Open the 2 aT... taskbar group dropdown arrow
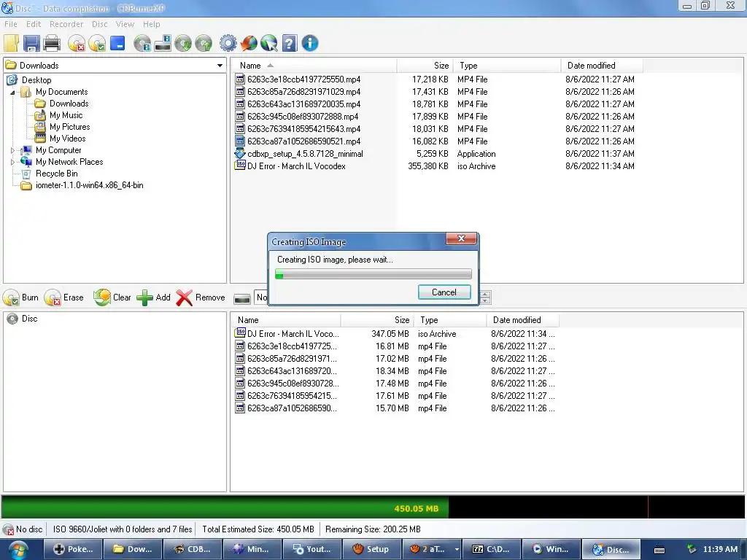Screen dimensions: 747x560 coord(457,550)
